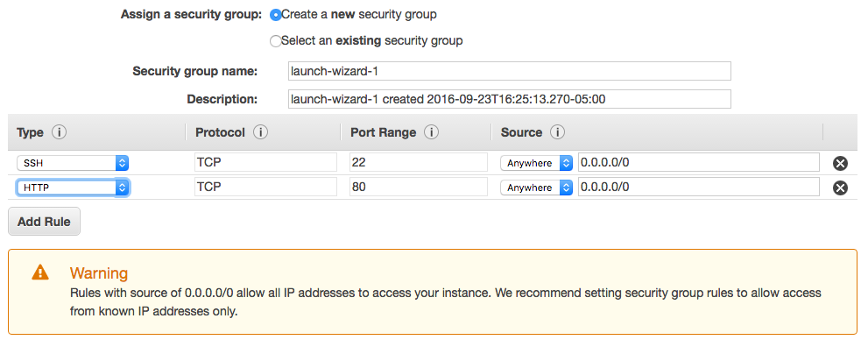This screenshot has height=361, width=868.
Task: Click the orange warning triangle icon
Action: (40, 273)
